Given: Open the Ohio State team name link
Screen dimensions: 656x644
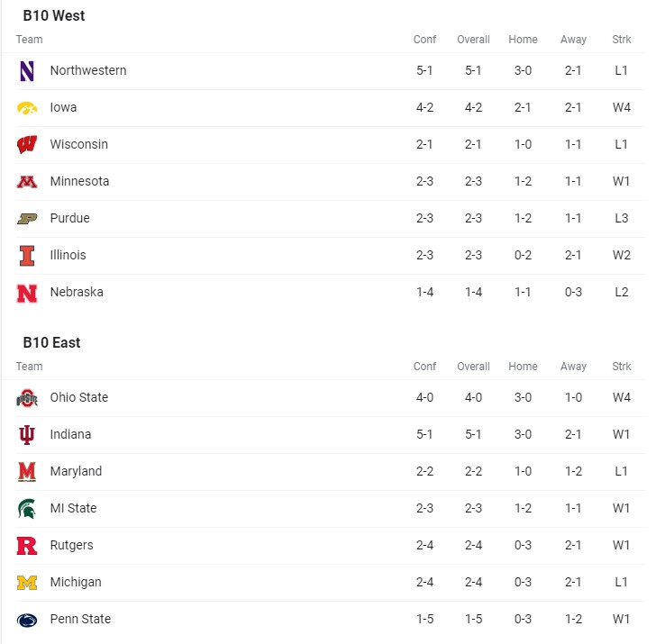Looking at the screenshot, I should pyautogui.click(x=79, y=398).
